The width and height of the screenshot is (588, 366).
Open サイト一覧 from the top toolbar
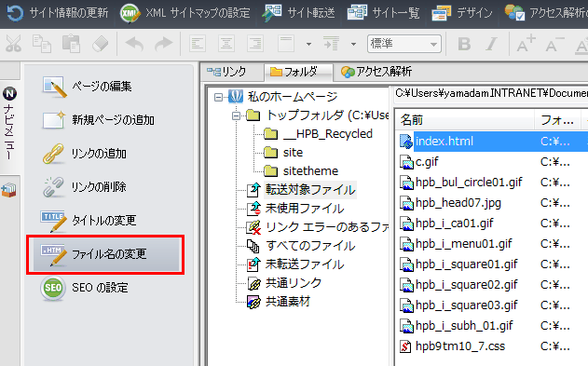[383, 13]
